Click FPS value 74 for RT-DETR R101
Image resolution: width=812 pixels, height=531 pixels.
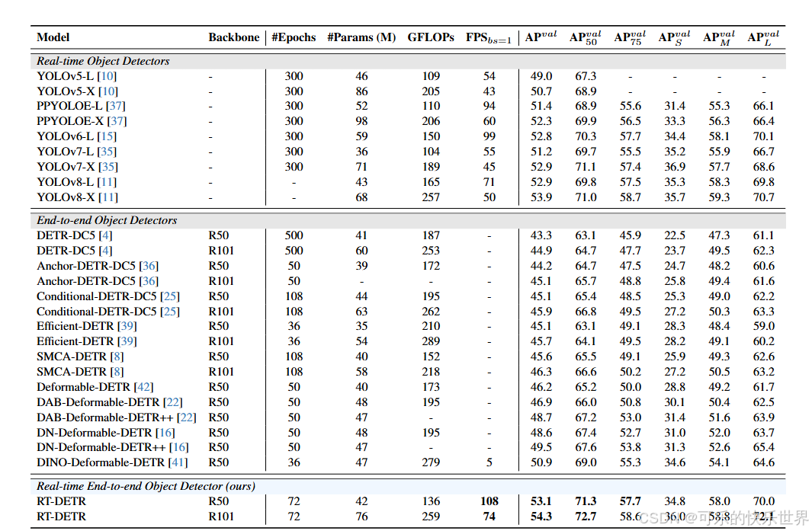[x=489, y=517]
